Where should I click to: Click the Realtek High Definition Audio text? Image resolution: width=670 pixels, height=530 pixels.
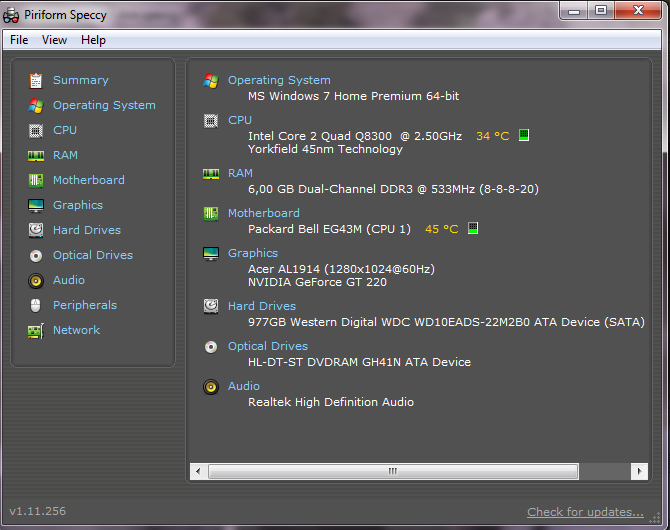[x=331, y=402]
